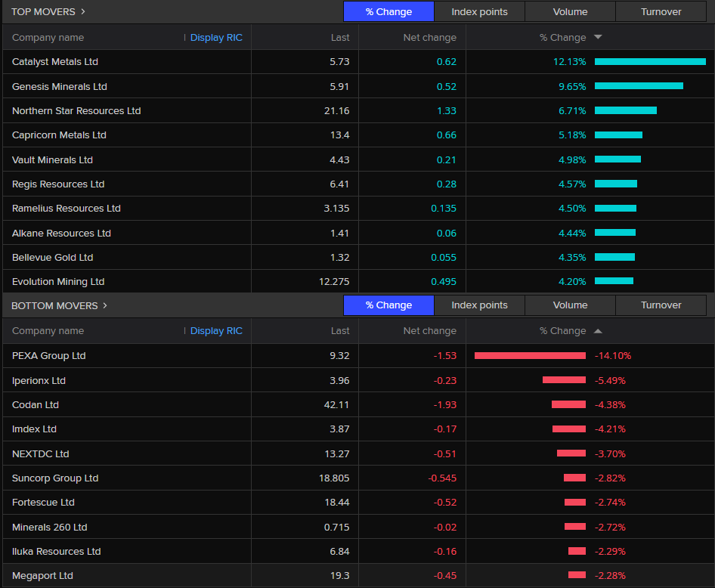Click PEXA Group red change bar
715x588 pixels.
[530, 355]
